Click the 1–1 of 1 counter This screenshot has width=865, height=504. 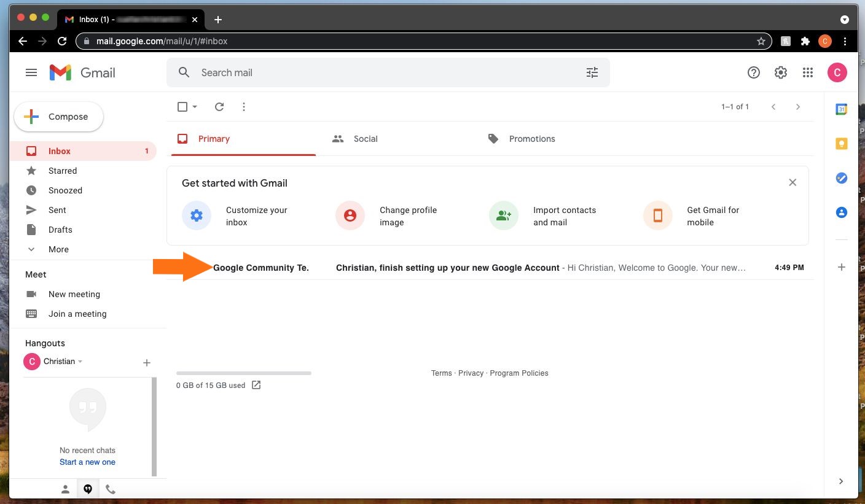pos(735,107)
